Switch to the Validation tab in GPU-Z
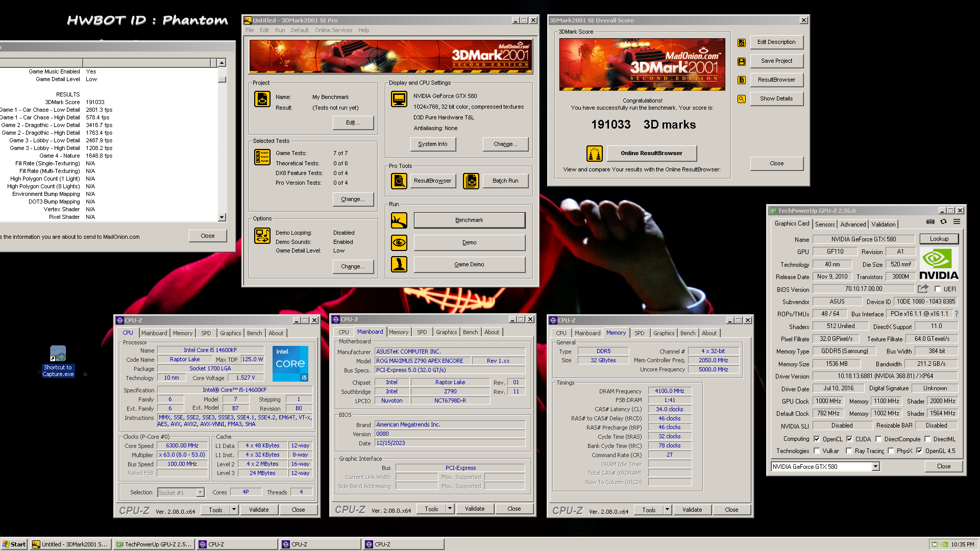 [883, 224]
